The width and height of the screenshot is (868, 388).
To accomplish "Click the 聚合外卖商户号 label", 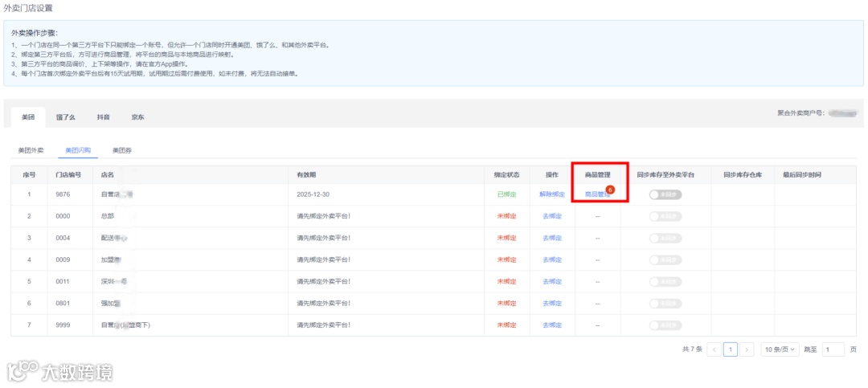I will click(x=801, y=113).
